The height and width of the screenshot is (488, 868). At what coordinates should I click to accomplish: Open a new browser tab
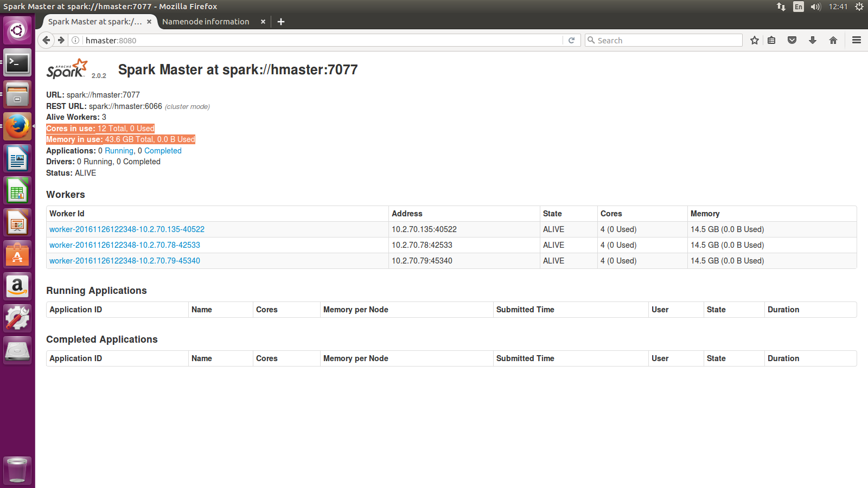point(281,22)
